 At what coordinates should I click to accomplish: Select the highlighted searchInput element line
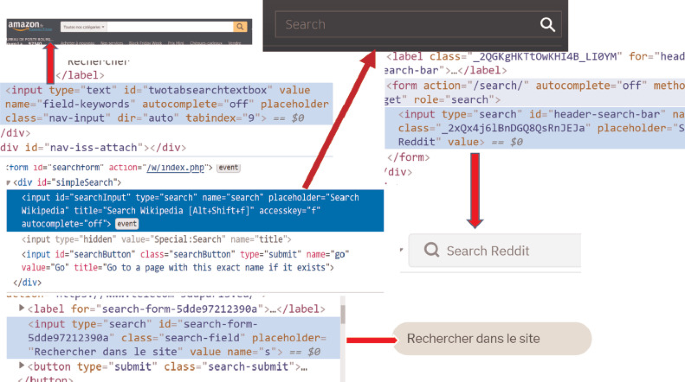pos(195,211)
